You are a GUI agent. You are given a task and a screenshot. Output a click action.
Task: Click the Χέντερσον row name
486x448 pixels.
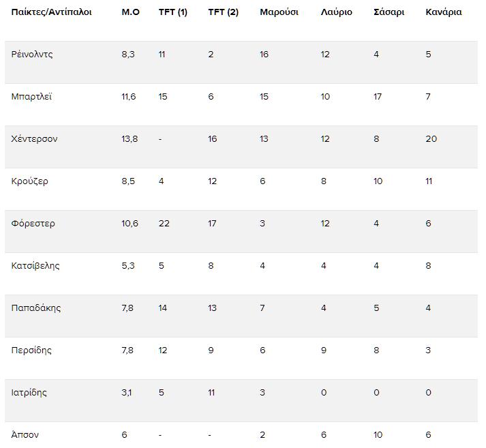coord(34,139)
